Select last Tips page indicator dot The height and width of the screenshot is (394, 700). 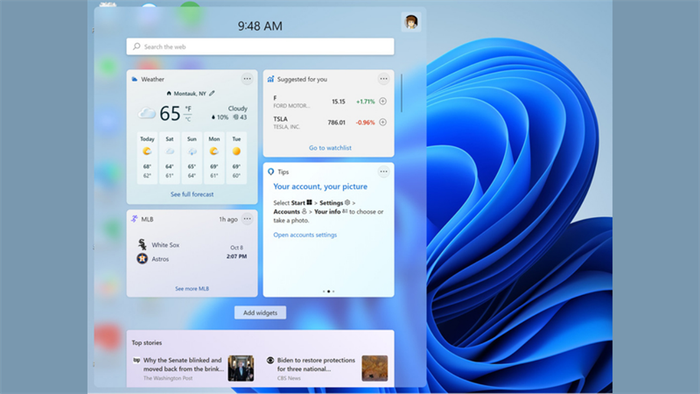(x=333, y=291)
